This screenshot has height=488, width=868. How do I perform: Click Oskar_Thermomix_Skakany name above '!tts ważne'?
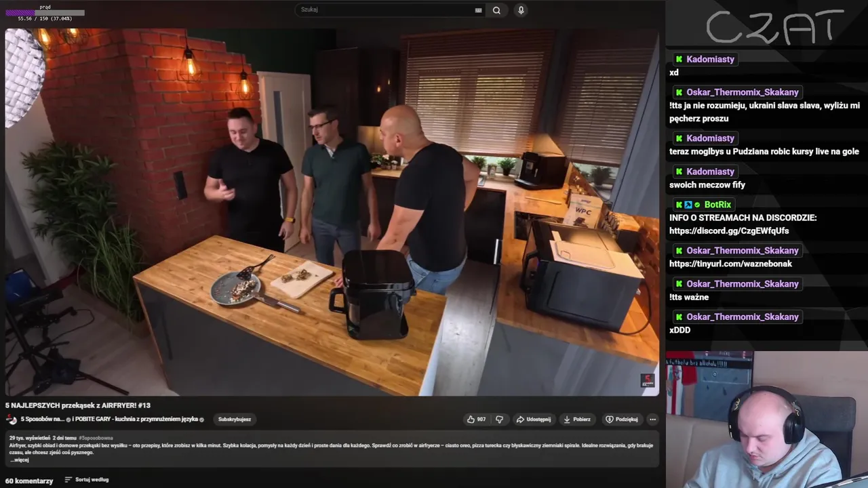[743, 284]
